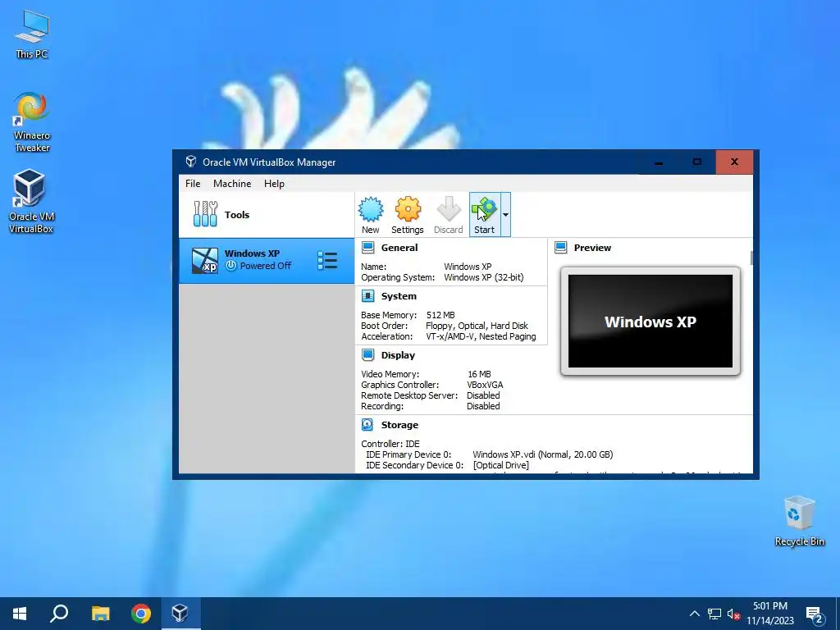Image resolution: width=840 pixels, height=630 pixels.
Task: Click the Preview section header
Action: 592,248
